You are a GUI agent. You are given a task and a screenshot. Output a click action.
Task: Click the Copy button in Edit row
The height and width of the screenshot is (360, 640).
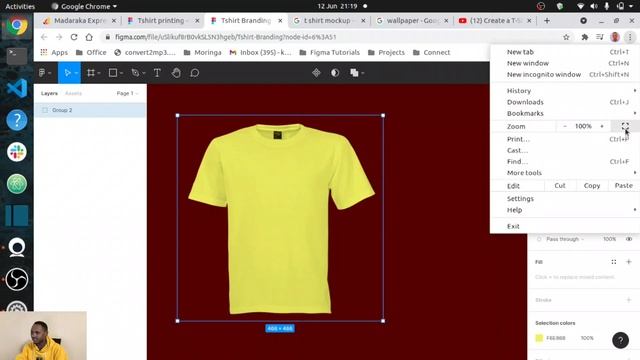coord(592,185)
